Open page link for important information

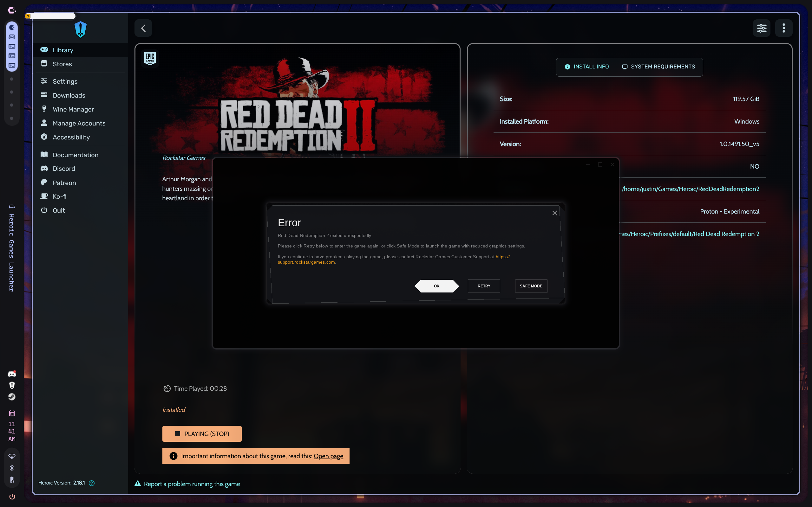(328, 456)
